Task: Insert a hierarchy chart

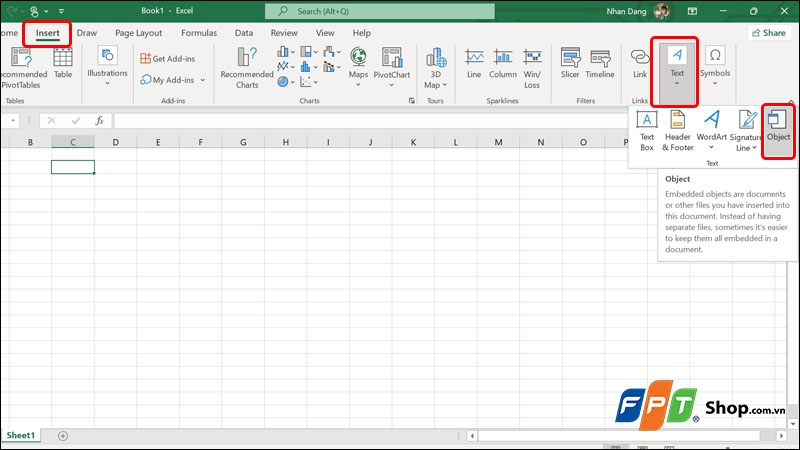Action: coord(309,52)
